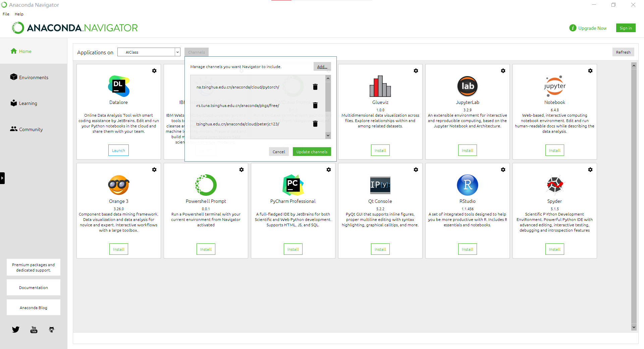
Task: Open the Spyder card settings gear
Action: click(590, 170)
